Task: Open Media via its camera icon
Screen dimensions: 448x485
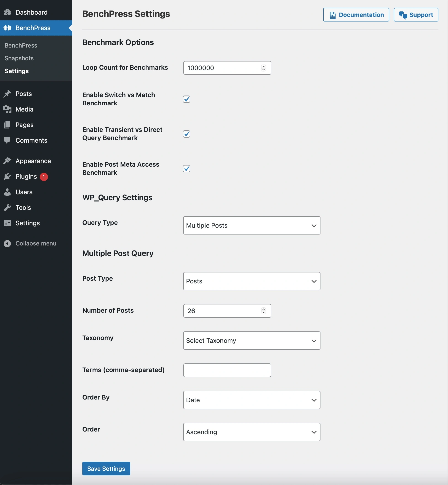Action: [8, 109]
